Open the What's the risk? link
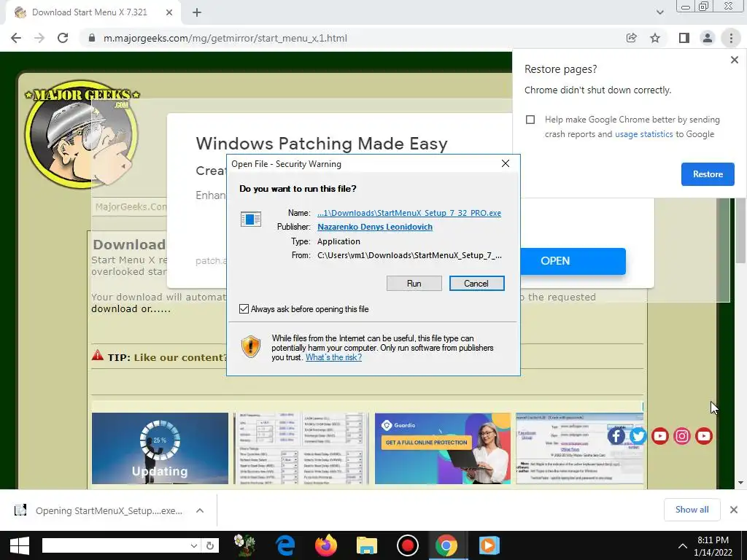This screenshot has width=747, height=560. 333,357
